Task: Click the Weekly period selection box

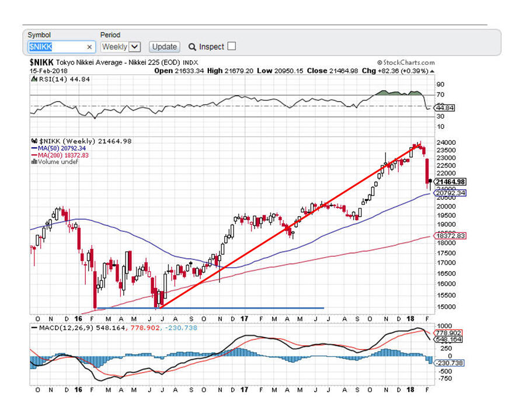Action: click(x=114, y=47)
